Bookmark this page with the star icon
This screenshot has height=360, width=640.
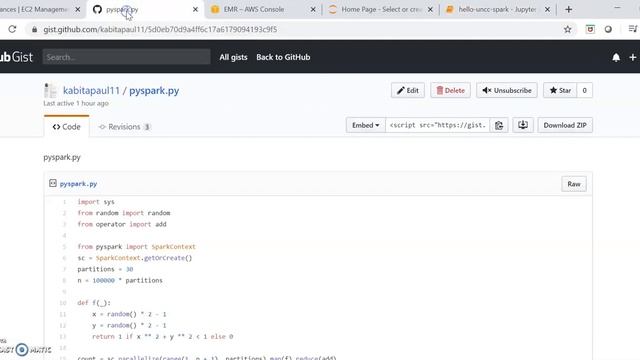point(567,29)
